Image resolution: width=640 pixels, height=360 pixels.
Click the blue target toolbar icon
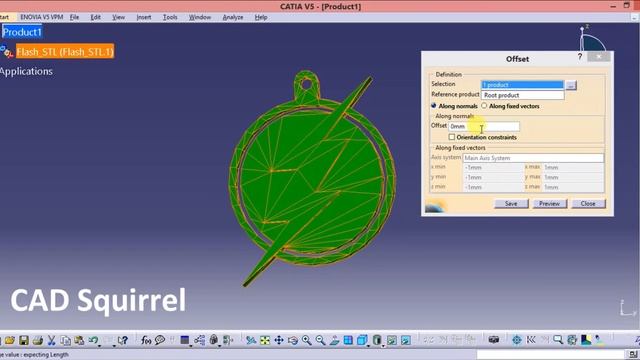pos(517,340)
